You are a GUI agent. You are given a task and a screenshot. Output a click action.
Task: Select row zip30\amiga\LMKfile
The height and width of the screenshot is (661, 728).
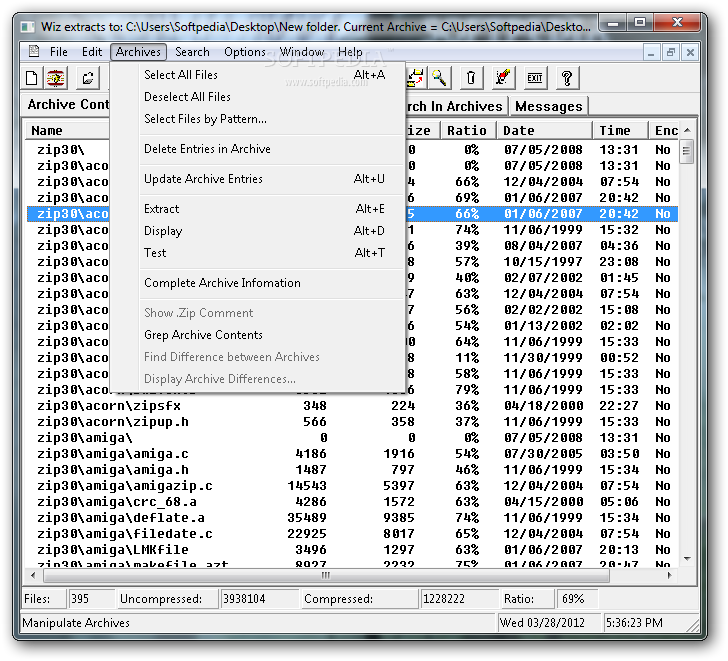pos(353,550)
